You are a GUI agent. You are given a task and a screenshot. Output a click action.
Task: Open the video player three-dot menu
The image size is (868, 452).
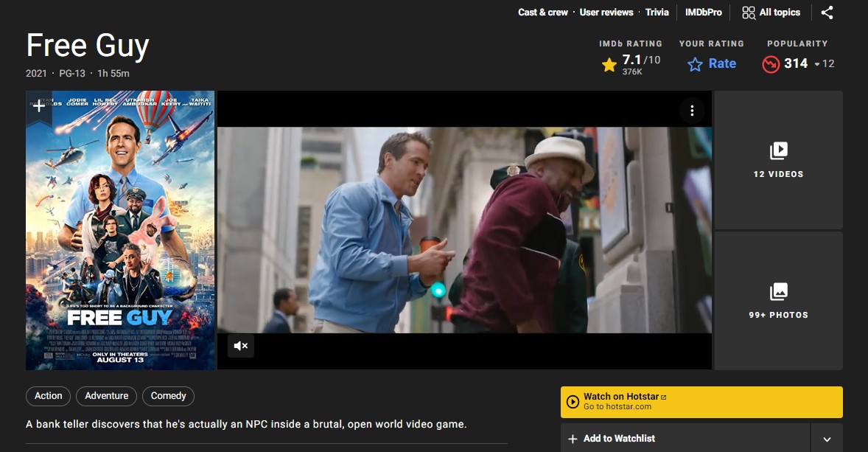pos(692,111)
